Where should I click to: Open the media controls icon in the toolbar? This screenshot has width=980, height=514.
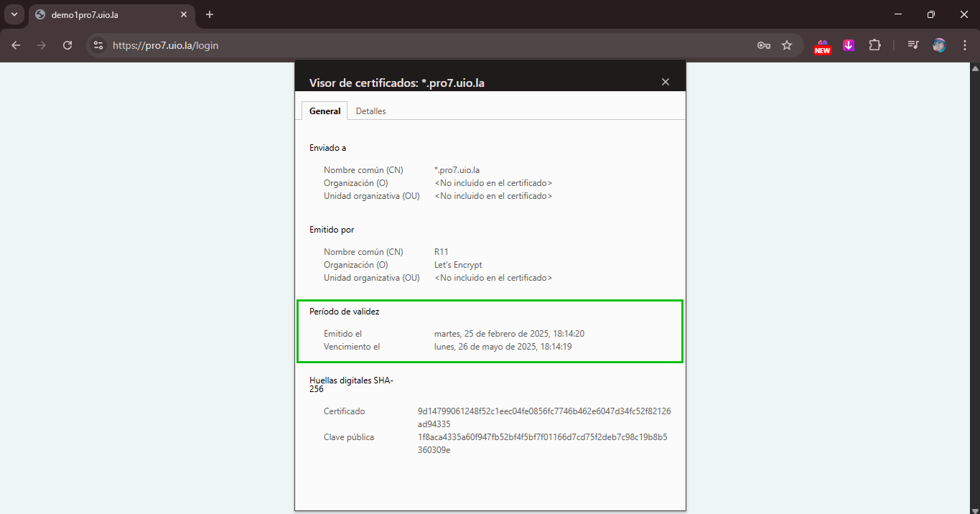click(x=913, y=45)
